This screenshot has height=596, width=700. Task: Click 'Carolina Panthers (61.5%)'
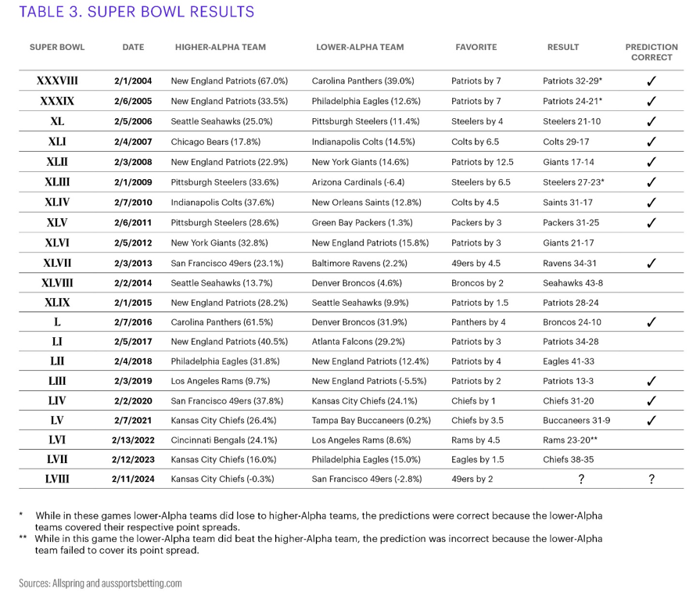click(x=222, y=322)
